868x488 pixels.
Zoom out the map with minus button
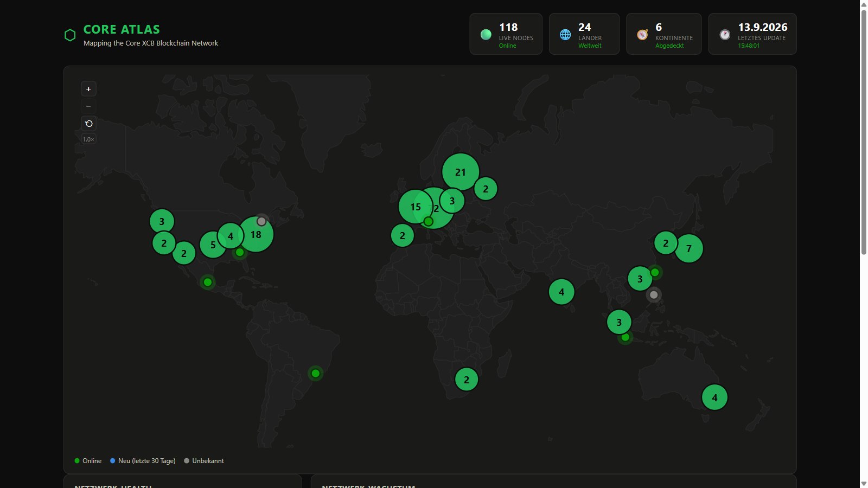point(88,106)
